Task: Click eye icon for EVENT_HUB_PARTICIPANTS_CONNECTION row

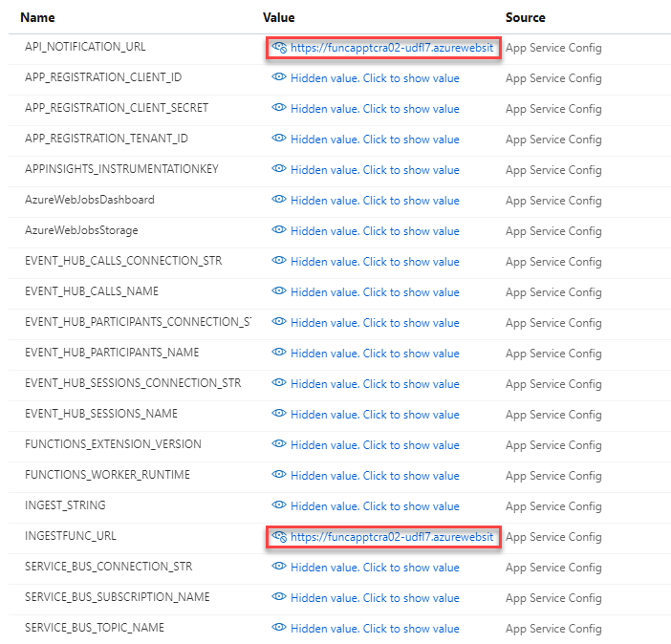Action: (279, 321)
